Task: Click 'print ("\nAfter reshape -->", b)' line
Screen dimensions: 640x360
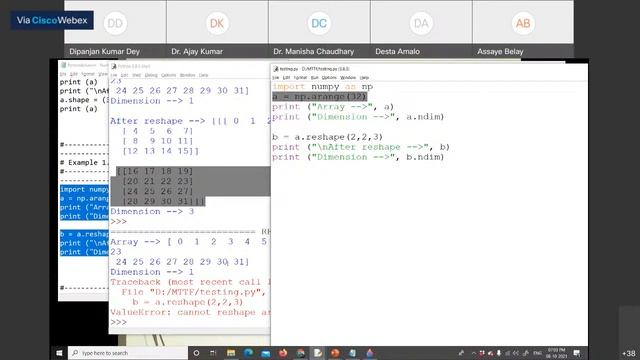Action: 361,147
